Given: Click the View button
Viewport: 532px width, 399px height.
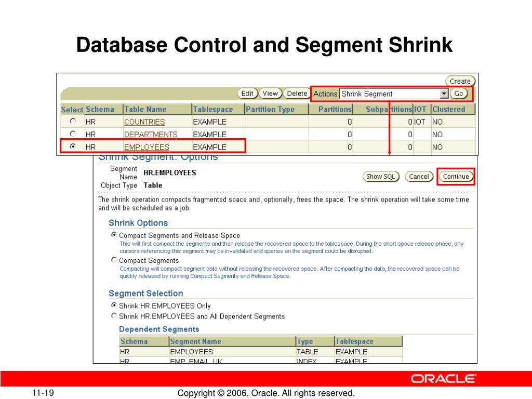Looking at the screenshot, I should pos(270,94).
